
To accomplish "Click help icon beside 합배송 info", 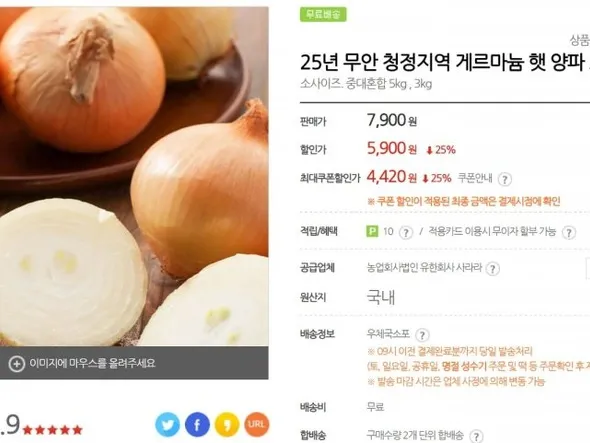I will 476,436.
